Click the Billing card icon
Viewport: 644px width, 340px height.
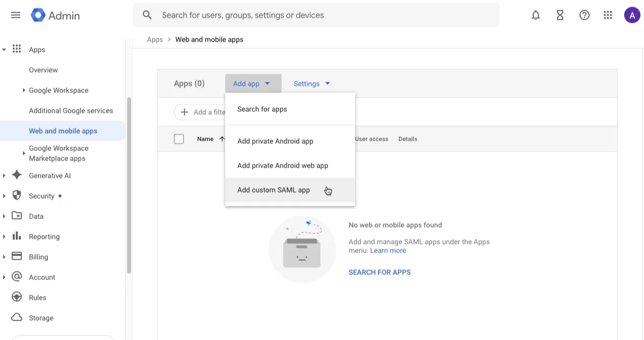click(17, 256)
